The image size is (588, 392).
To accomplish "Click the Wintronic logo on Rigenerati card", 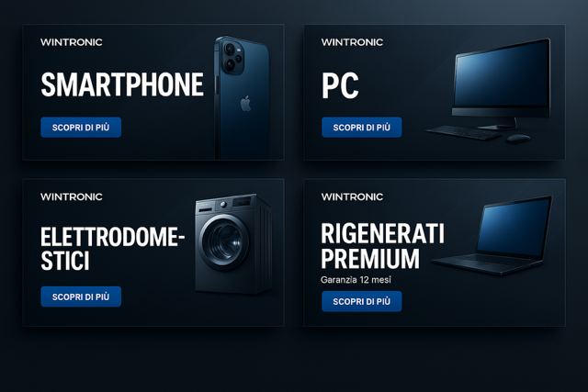I will 352,196.
